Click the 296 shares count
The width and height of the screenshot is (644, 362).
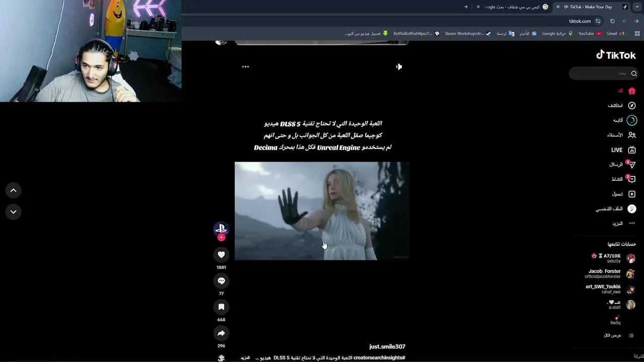221,346
